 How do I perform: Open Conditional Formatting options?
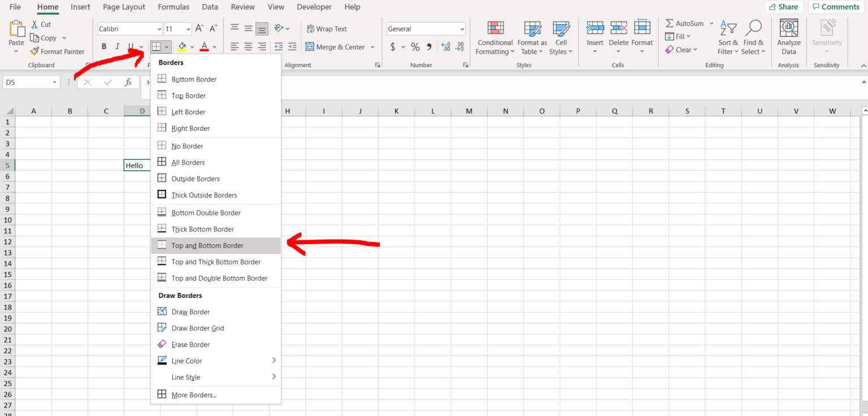pyautogui.click(x=495, y=37)
